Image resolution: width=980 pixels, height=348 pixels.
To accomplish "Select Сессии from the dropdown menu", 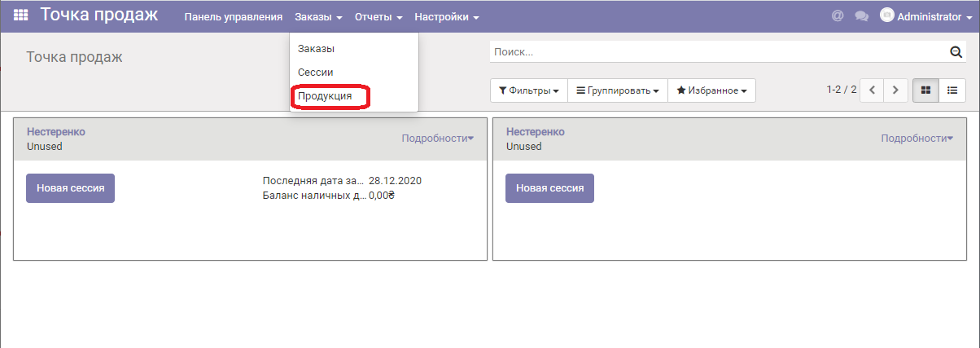I will point(315,73).
